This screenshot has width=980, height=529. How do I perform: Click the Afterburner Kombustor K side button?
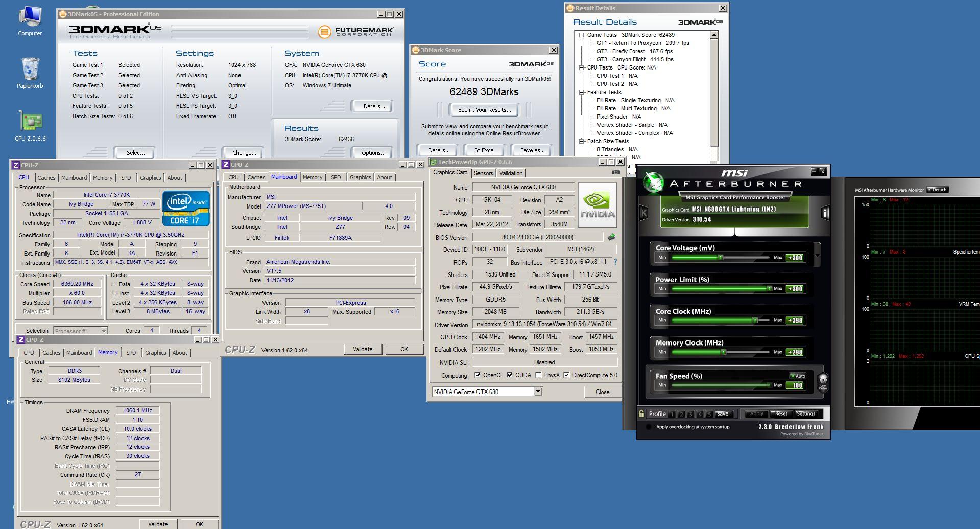point(643,213)
